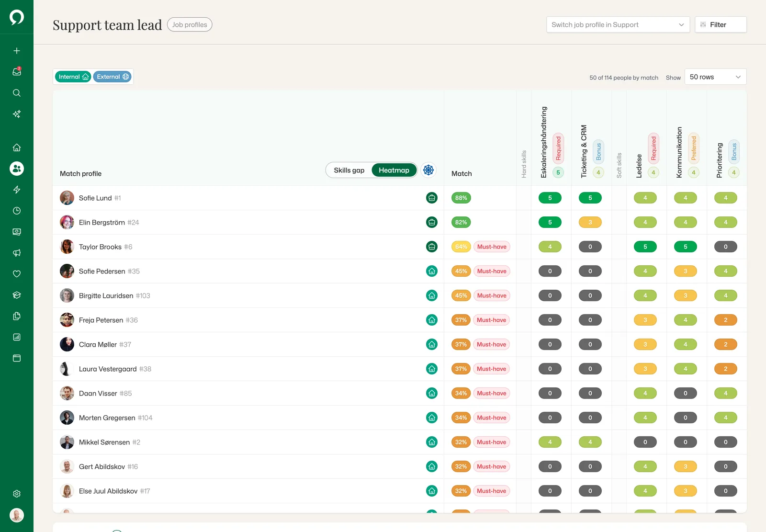The width and height of the screenshot is (766, 532).
Task: Click Laura Vestergaard's name
Action: (108, 369)
